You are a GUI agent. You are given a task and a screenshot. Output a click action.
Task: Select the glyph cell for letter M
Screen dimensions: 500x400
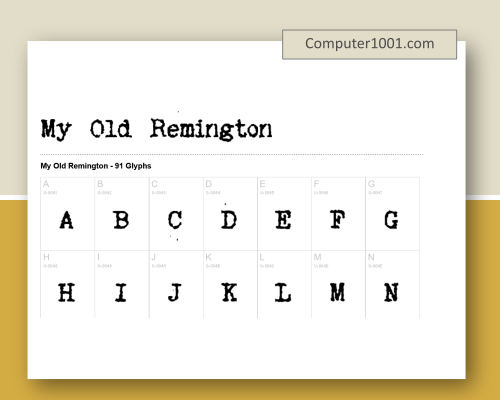pos(338,284)
